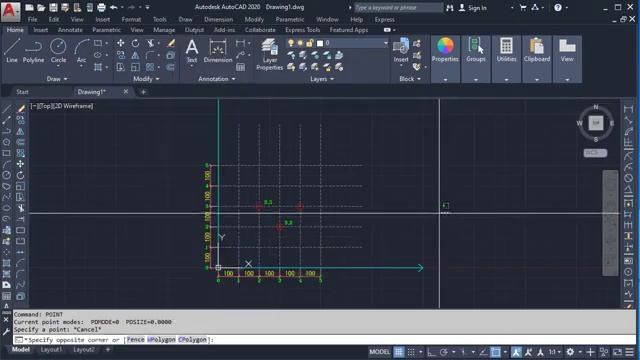Open the Clipboard panel

[537, 50]
